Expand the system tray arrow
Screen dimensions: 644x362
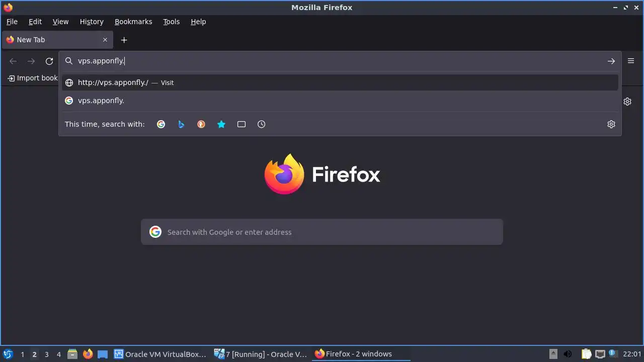pos(553,354)
